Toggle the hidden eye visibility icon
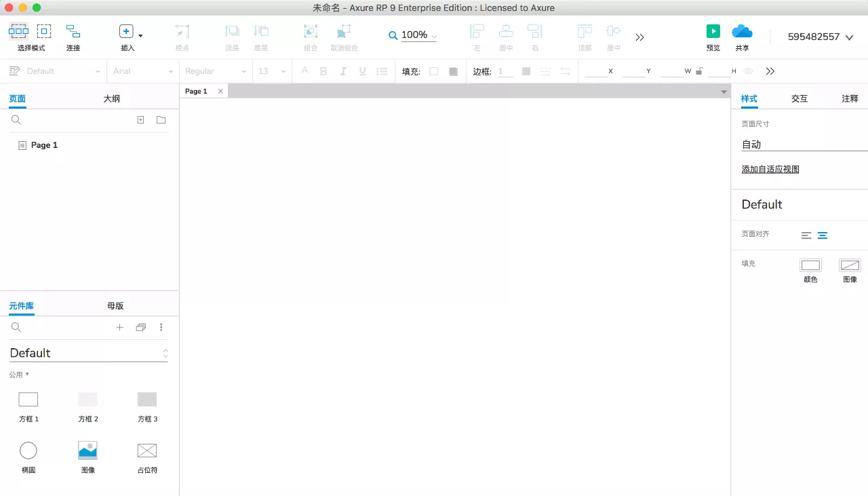868x496 pixels. (749, 71)
